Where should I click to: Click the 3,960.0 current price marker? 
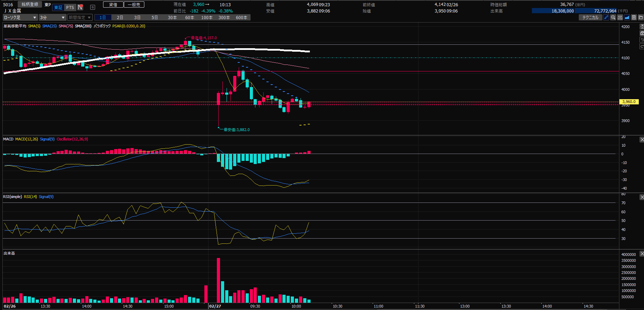point(629,102)
